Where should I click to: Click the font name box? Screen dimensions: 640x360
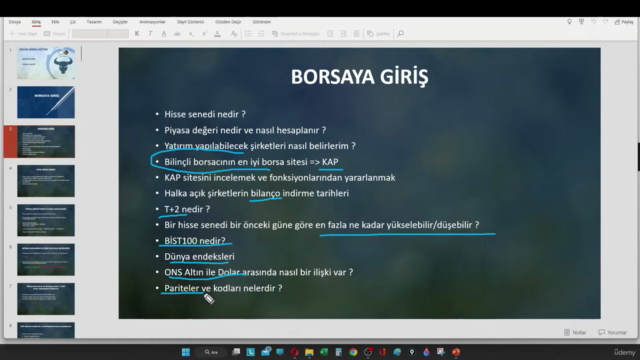tap(89, 33)
